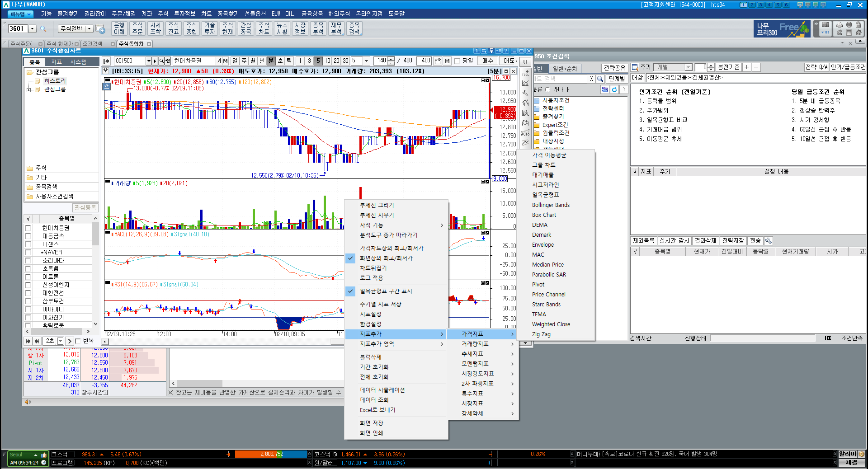Click the add-chart-window icon beside the 400 field
Screen dimensions: 868x469
point(438,61)
